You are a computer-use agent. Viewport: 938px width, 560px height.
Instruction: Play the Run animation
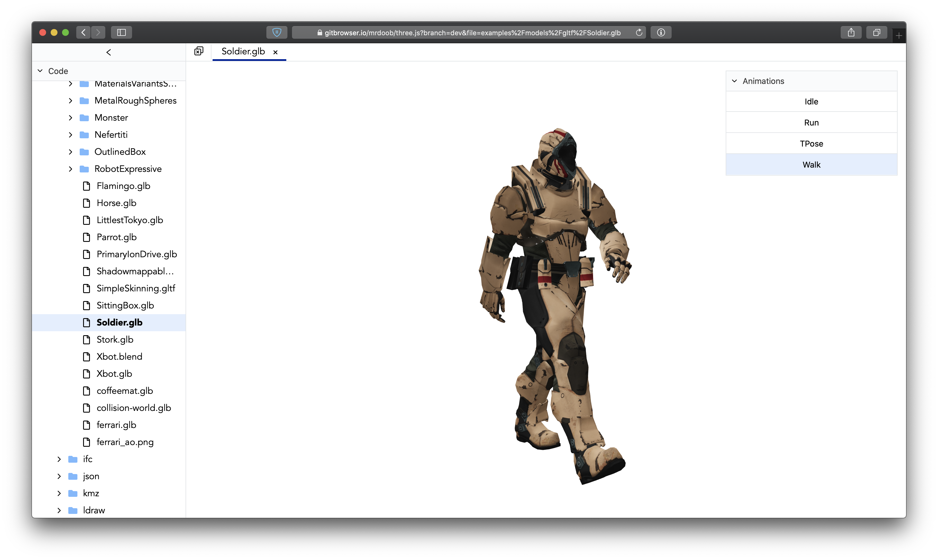pyautogui.click(x=811, y=123)
